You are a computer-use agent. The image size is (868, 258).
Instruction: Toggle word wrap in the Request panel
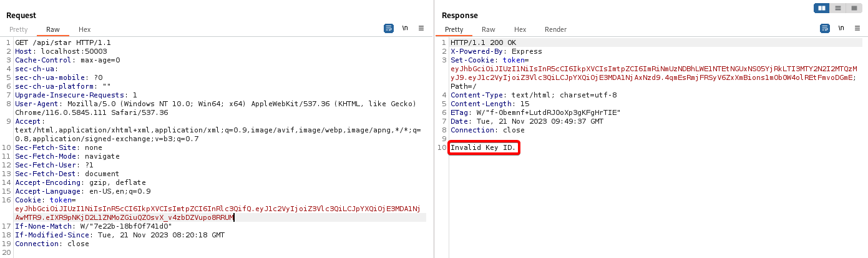[x=389, y=28]
